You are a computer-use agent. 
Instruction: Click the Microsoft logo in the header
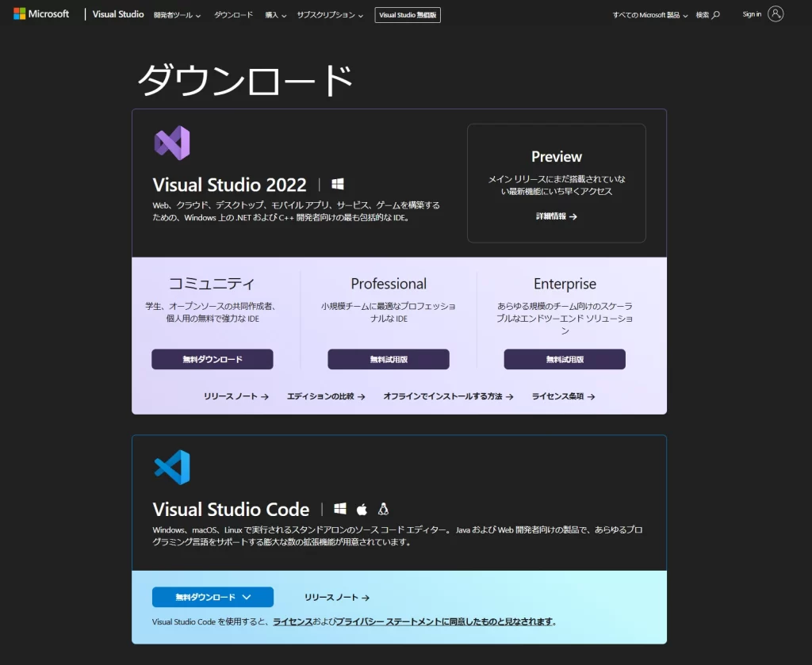(40, 13)
